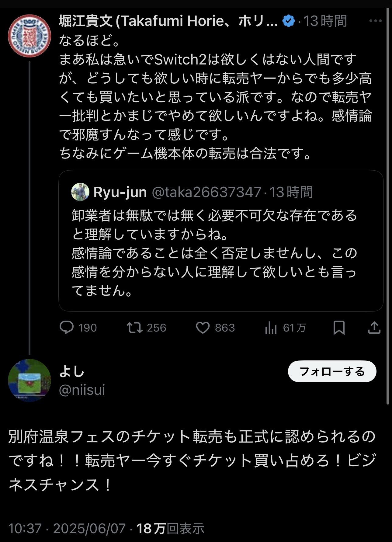This screenshot has height=542, width=392.
Task: Open the @niisui handle link
Action: pyautogui.click(x=82, y=390)
